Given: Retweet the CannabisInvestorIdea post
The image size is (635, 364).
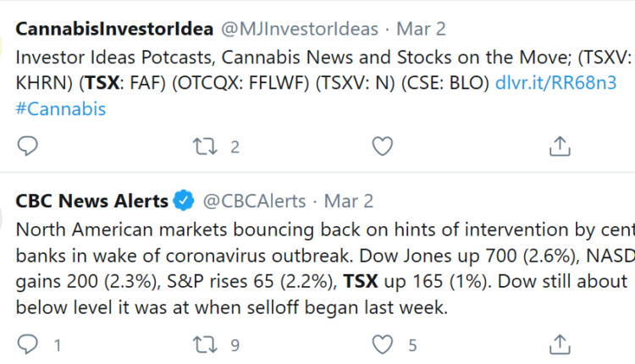Looking at the screenshot, I should coord(204,146).
